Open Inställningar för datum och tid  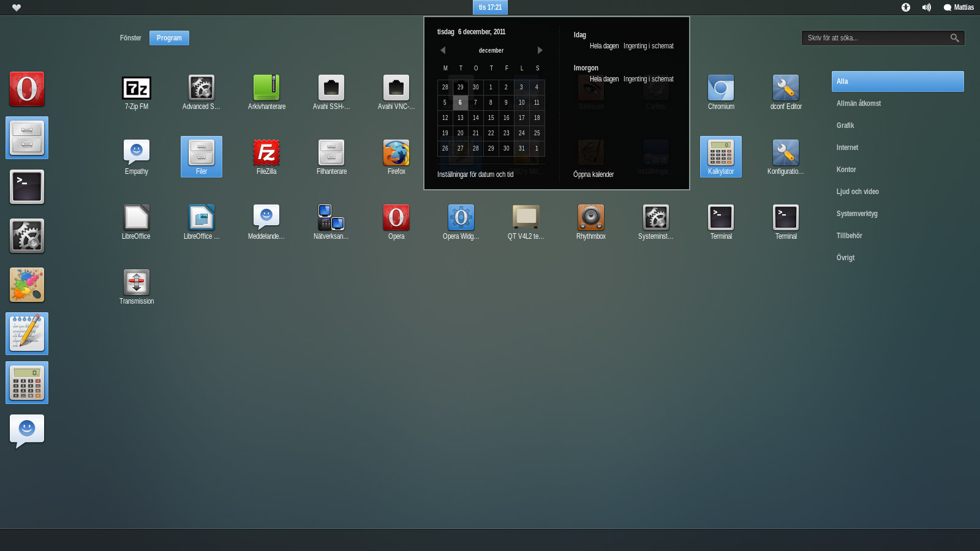(x=475, y=174)
